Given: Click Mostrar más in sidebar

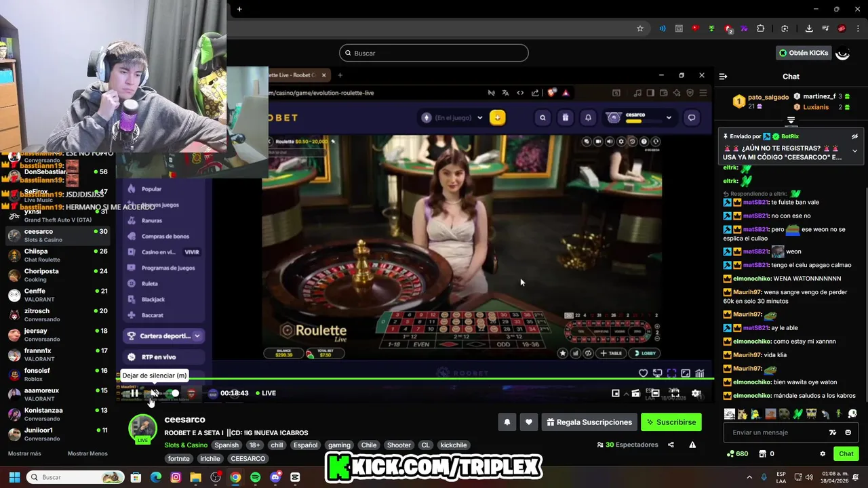Looking at the screenshot, I should (24, 453).
